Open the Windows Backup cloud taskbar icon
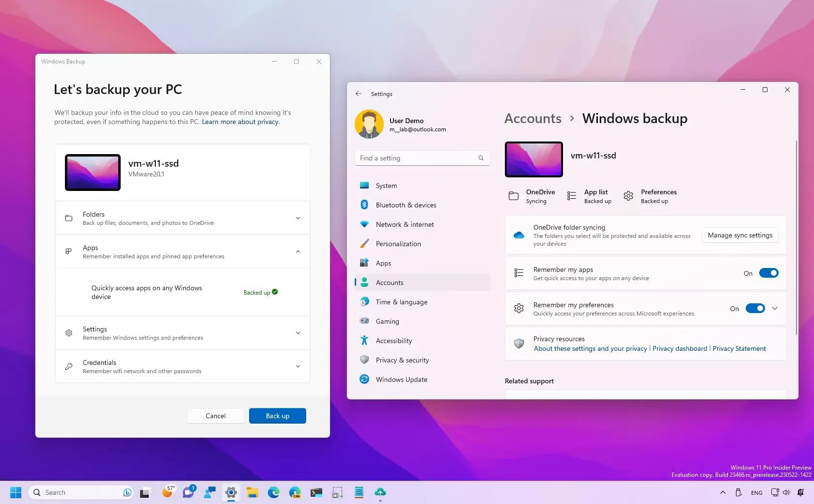814x504 pixels. tap(380, 492)
